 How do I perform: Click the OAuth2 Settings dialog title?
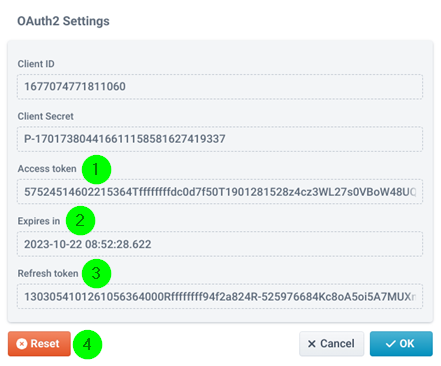(x=63, y=21)
